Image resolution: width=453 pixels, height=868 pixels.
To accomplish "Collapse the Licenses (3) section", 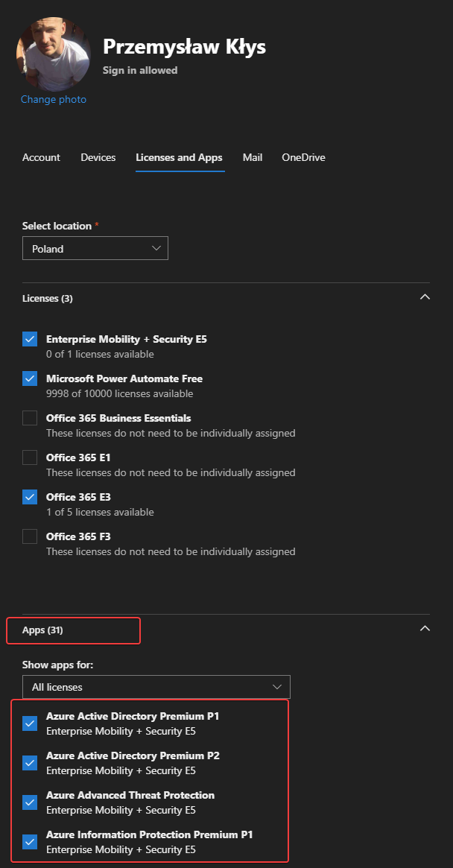I will click(425, 297).
